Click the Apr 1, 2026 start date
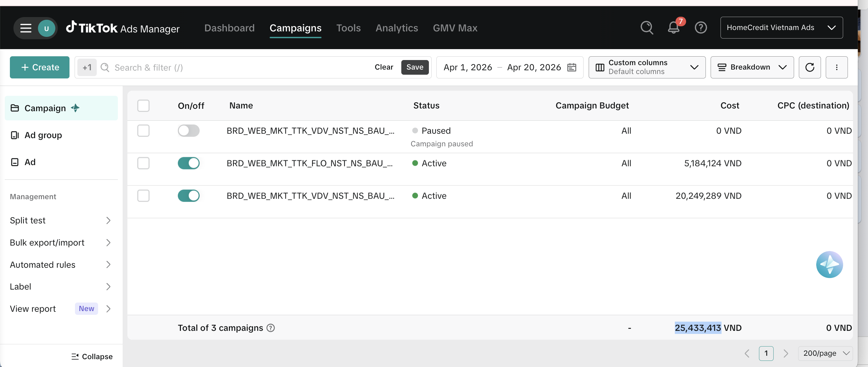Screen dimensions: 868x367 [x=468, y=67]
